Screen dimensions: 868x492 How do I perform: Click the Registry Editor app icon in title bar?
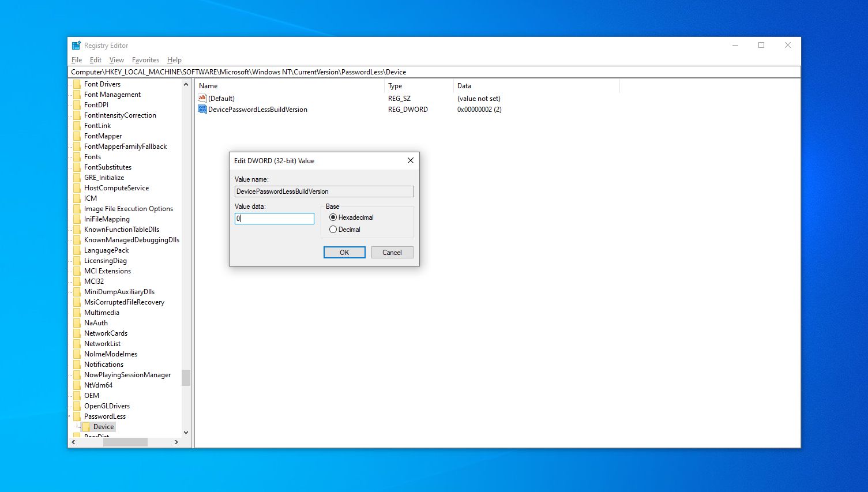76,46
